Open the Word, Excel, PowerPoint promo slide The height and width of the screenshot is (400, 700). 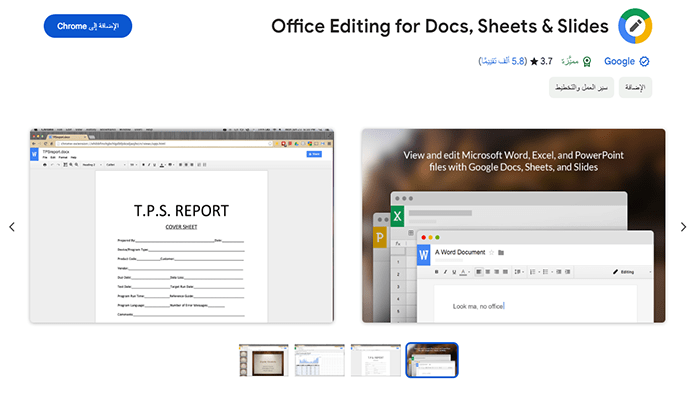[513, 226]
